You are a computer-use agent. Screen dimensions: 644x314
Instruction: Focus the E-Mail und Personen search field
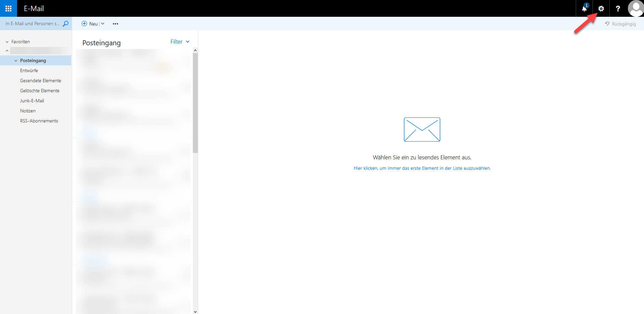coord(32,23)
